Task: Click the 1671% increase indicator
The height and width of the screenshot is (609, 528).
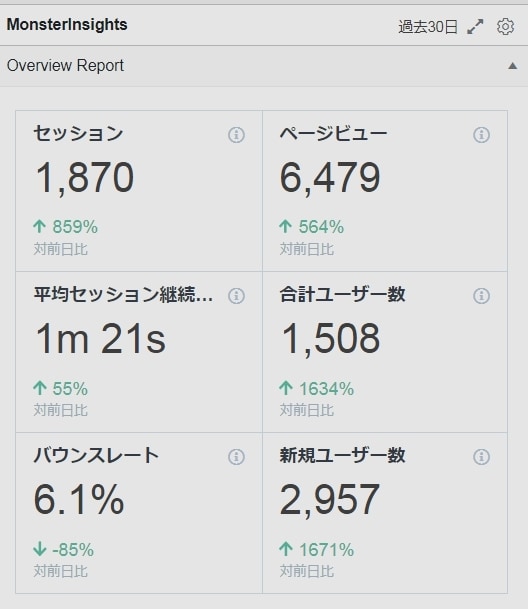Action: tap(317, 550)
